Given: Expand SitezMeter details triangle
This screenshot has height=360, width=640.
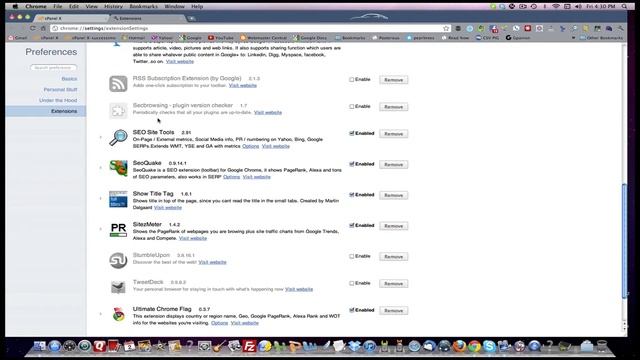Looking at the screenshot, I should [x=101, y=229].
